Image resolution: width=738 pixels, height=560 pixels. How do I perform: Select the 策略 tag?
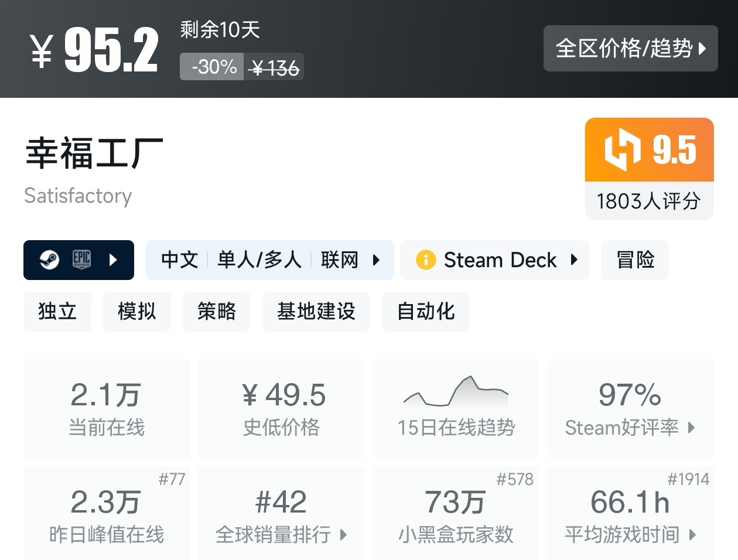tap(217, 311)
